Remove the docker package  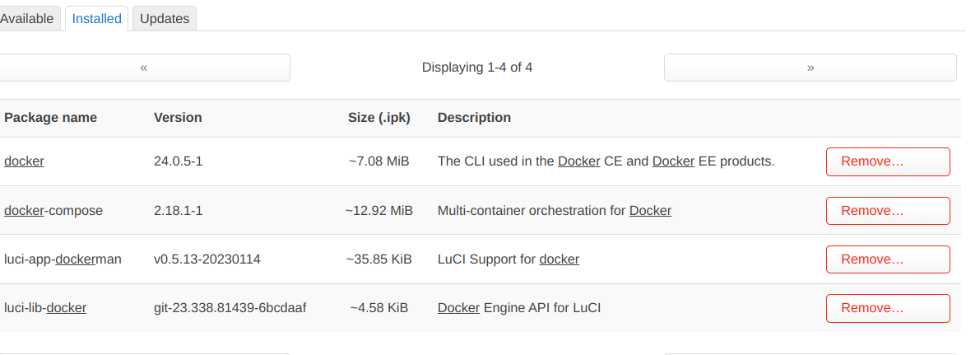pyautogui.click(x=888, y=161)
